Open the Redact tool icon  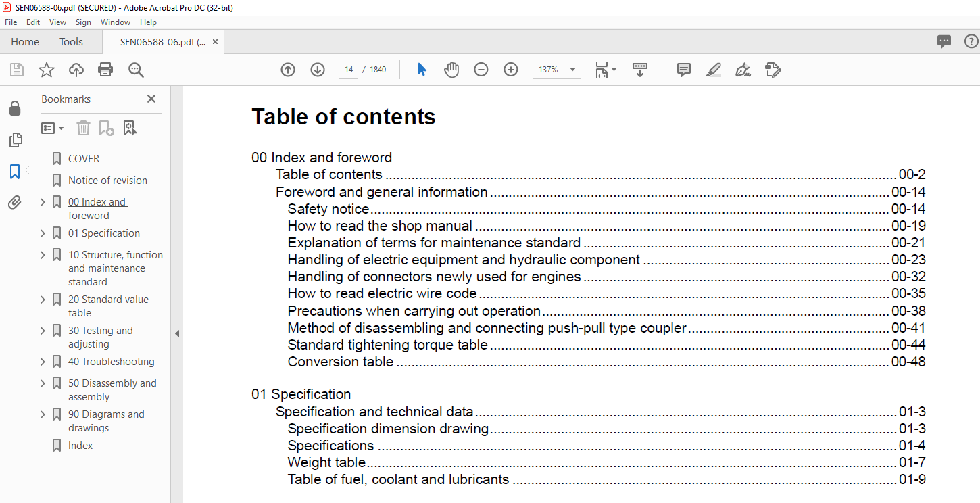773,70
